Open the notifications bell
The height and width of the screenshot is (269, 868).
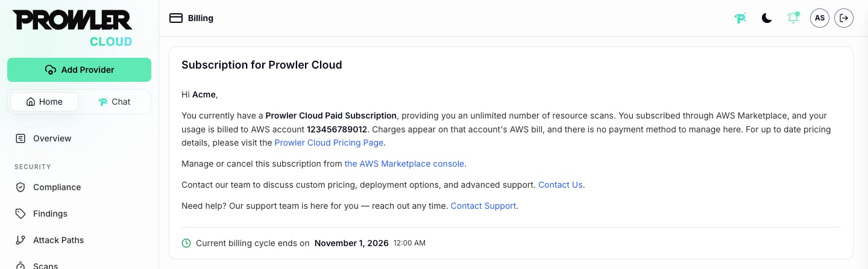click(x=793, y=18)
